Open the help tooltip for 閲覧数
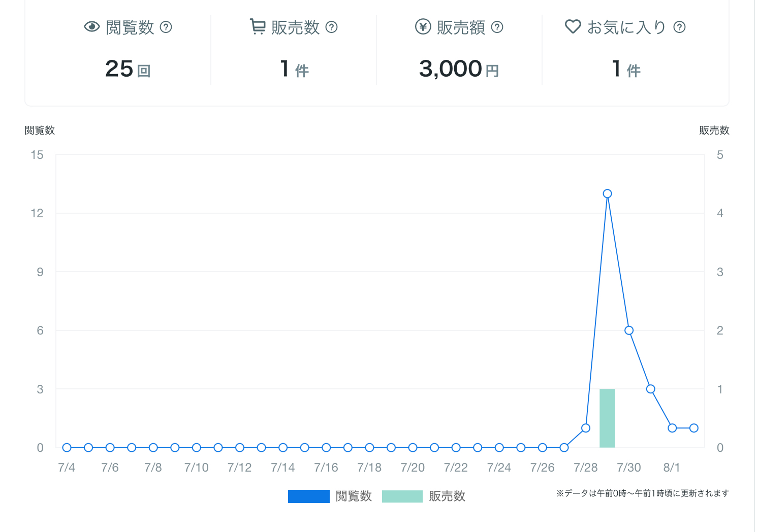 coord(166,27)
